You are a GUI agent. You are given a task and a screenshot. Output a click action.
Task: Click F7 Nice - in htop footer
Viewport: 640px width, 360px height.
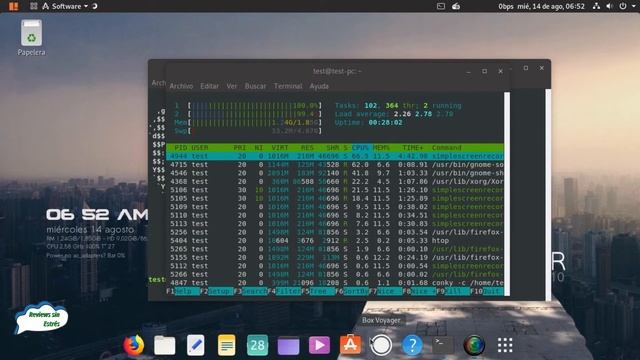(386, 291)
